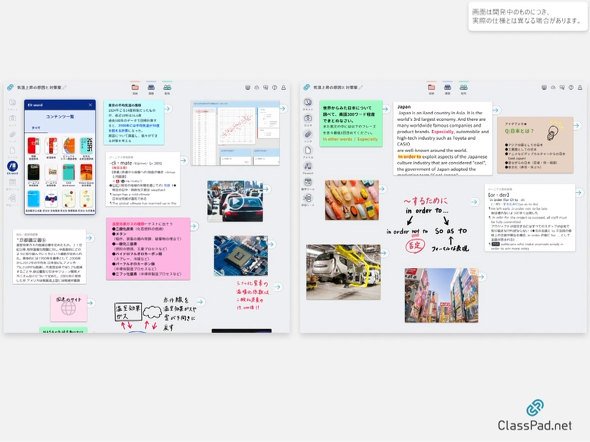Expand arrow beside the light-blue 東京の平均気温 note
Viewport: 590px width, 442px height.
point(168,108)
